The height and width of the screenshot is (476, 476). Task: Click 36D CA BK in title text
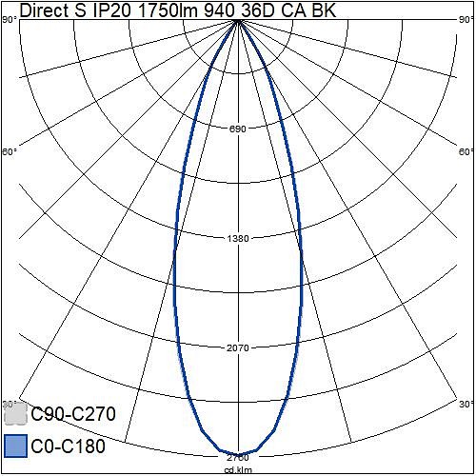click(x=288, y=10)
